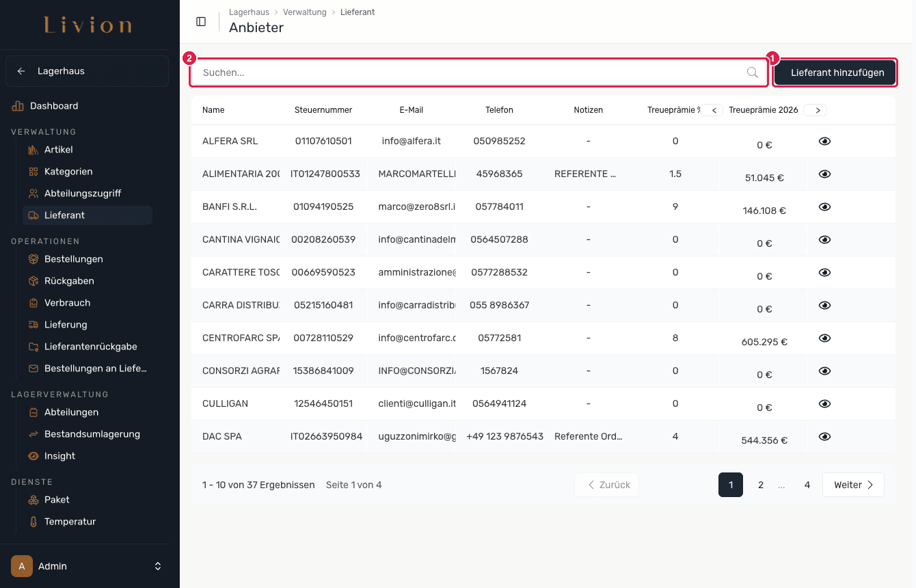Open Dashboard from the sidebar
Viewport: 916px width, 588px height.
(x=54, y=106)
